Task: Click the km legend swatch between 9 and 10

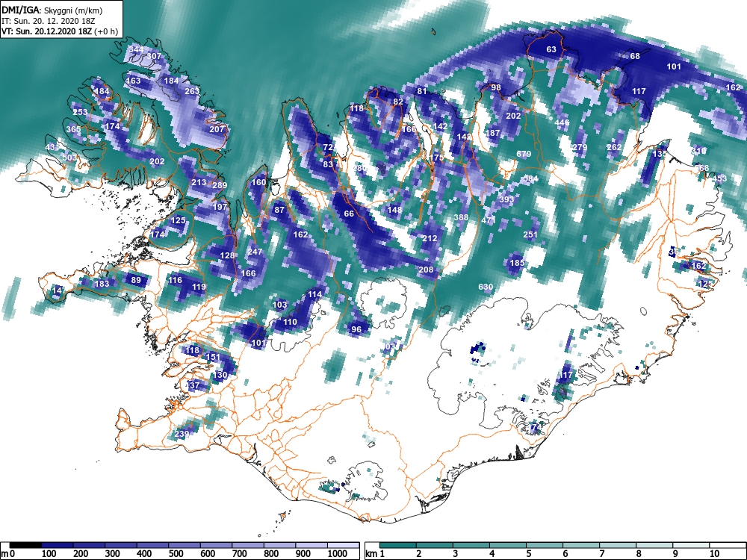Action: (691, 545)
